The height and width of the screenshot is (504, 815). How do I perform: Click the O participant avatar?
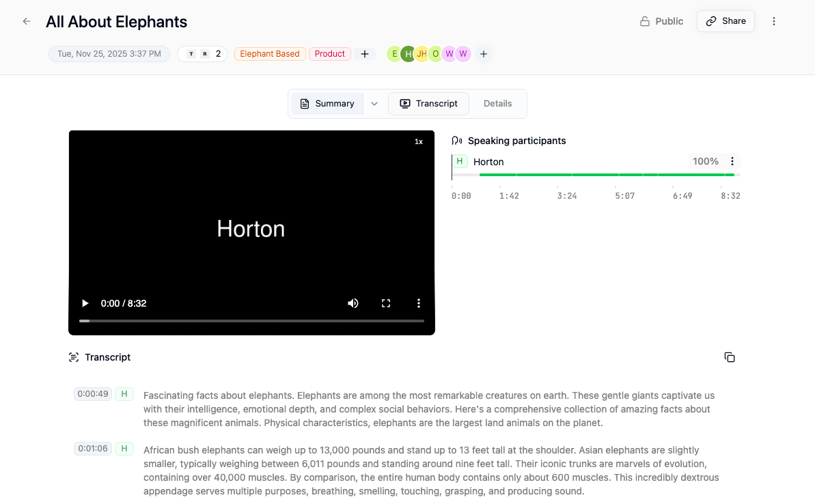(436, 54)
